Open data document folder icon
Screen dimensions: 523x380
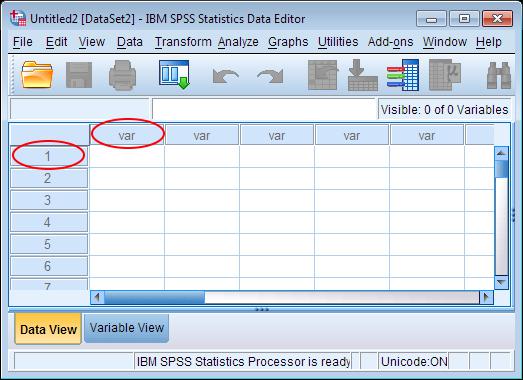coord(37,75)
